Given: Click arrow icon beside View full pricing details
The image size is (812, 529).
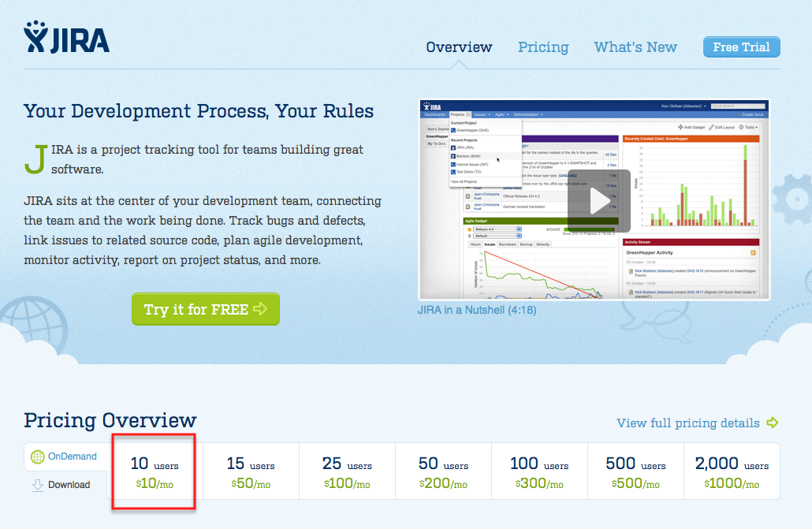Looking at the screenshot, I should click(772, 423).
